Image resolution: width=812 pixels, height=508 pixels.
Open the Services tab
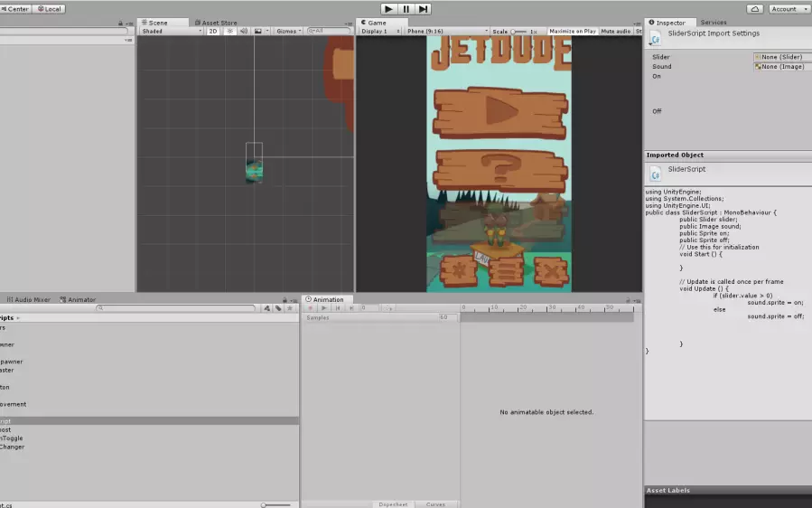[713, 23]
